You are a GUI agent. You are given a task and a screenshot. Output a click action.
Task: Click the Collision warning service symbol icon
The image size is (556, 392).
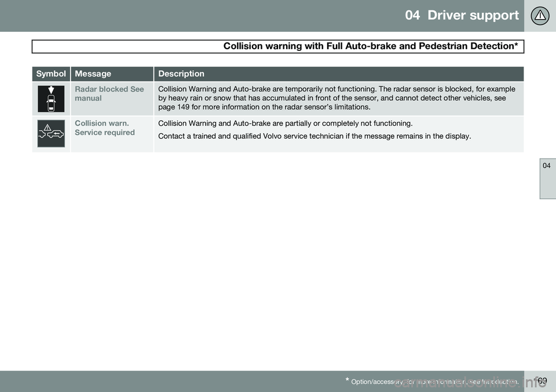click(51, 134)
